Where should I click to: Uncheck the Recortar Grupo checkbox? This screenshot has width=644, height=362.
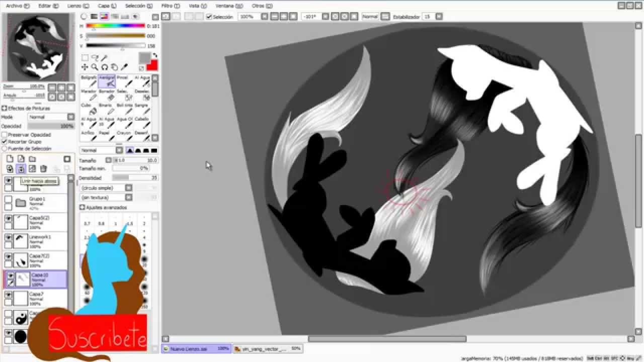pyautogui.click(x=5, y=142)
